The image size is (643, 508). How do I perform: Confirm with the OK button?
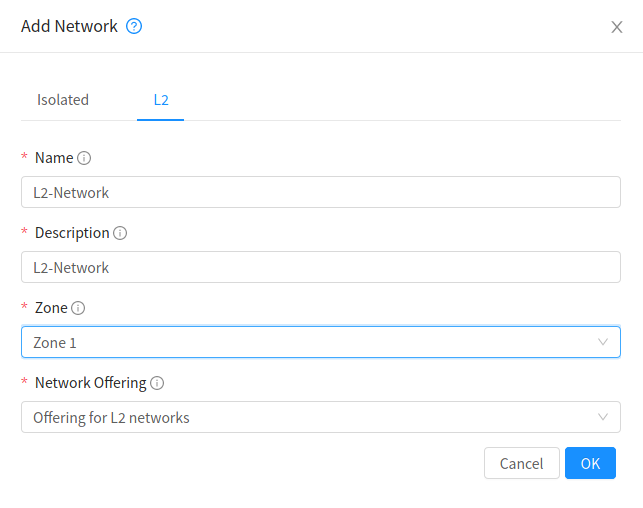coord(590,463)
